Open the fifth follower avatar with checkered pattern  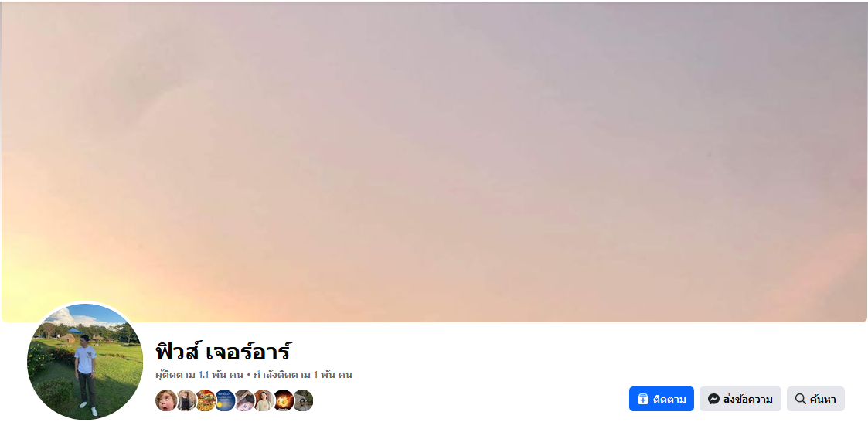tap(244, 400)
